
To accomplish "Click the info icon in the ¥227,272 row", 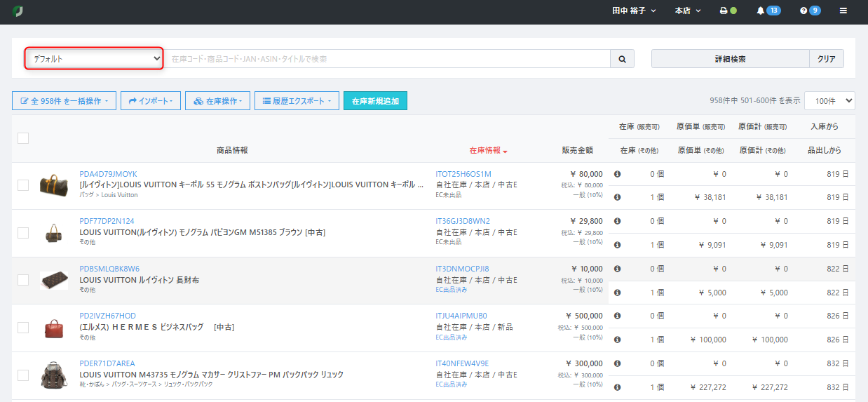I will [x=618, y=387].
